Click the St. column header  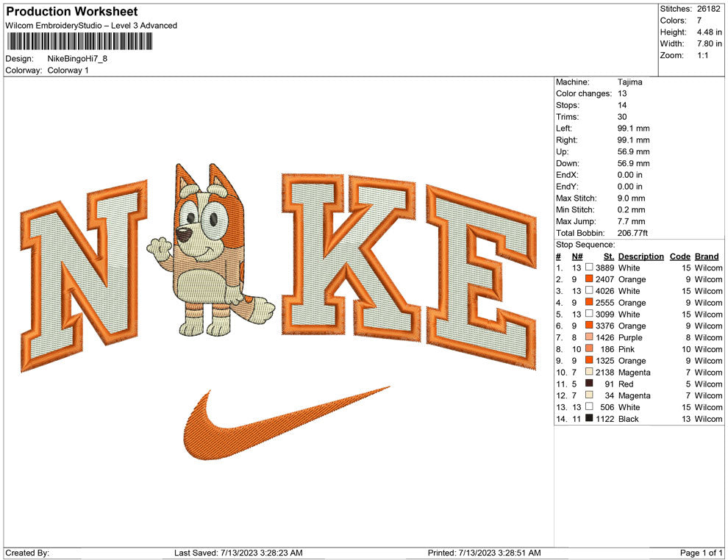609,256
